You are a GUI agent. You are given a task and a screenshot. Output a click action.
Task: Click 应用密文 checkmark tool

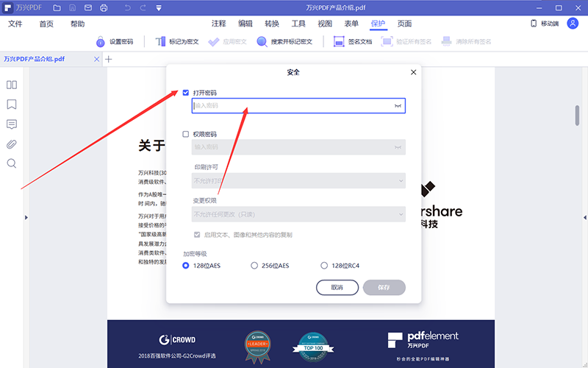[x=227, y=42]
